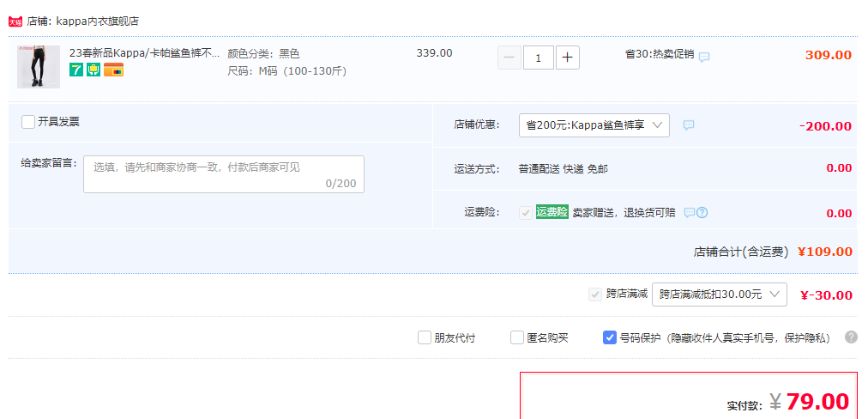Toggle the 运费险 checkbox

coord(526,212)
